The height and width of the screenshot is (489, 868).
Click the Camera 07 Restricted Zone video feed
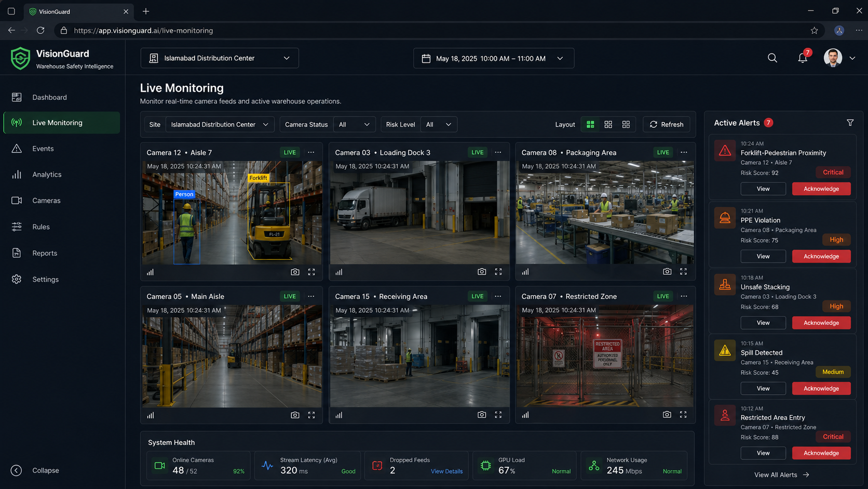605,356
